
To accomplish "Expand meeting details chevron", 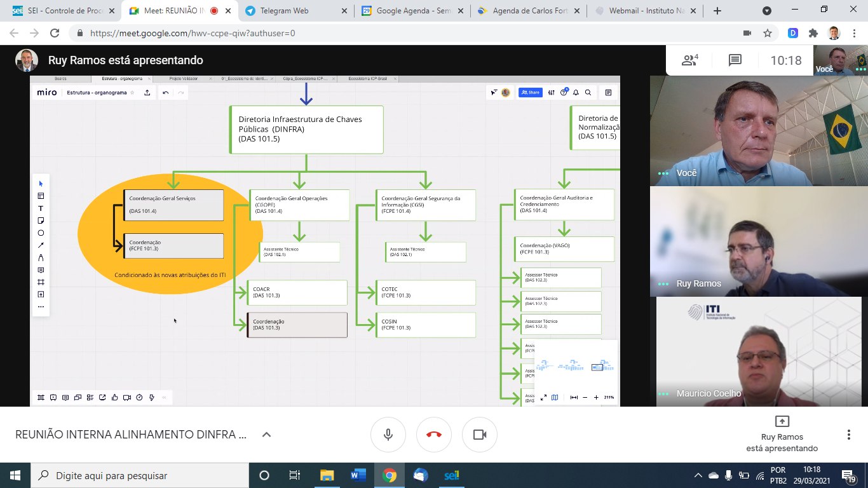I will click(267, 435).
